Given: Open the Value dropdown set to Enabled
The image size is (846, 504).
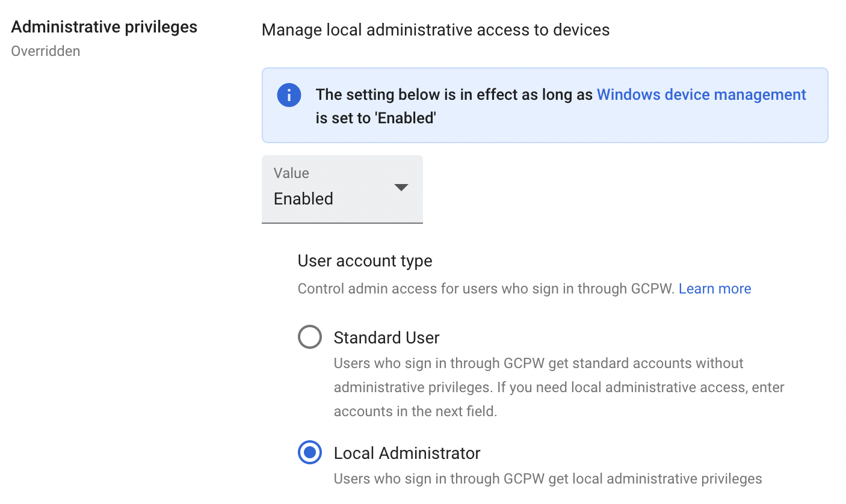Looking at the screenshot, I should coord(342,189).
